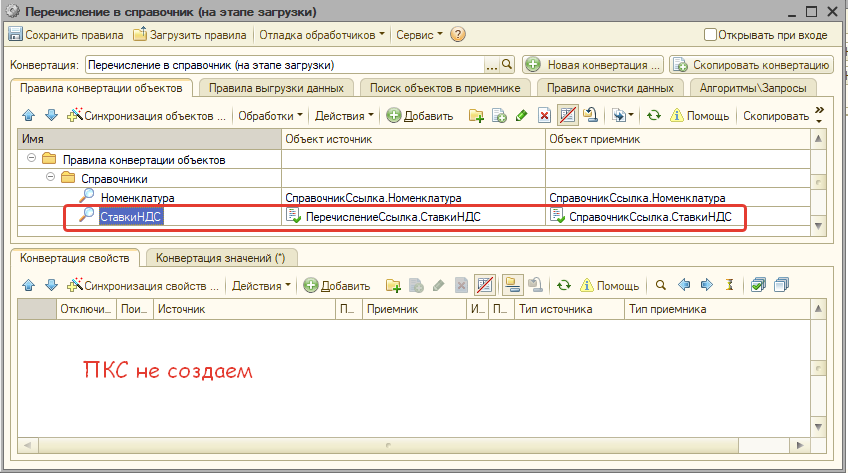The height and width of the screenshot is (473, 848).
Task: Click Синхронизация свойств button
Action: tap(143, 285)
